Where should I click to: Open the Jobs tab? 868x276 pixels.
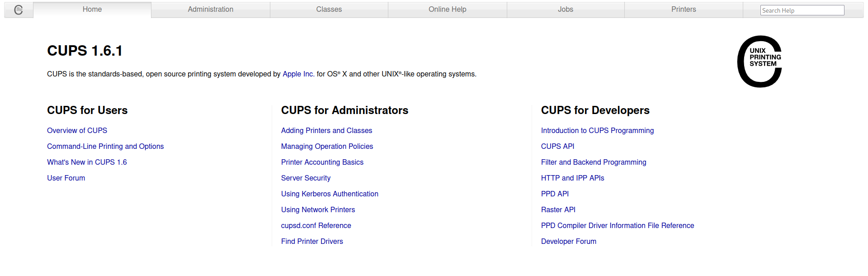click(566, 10)
